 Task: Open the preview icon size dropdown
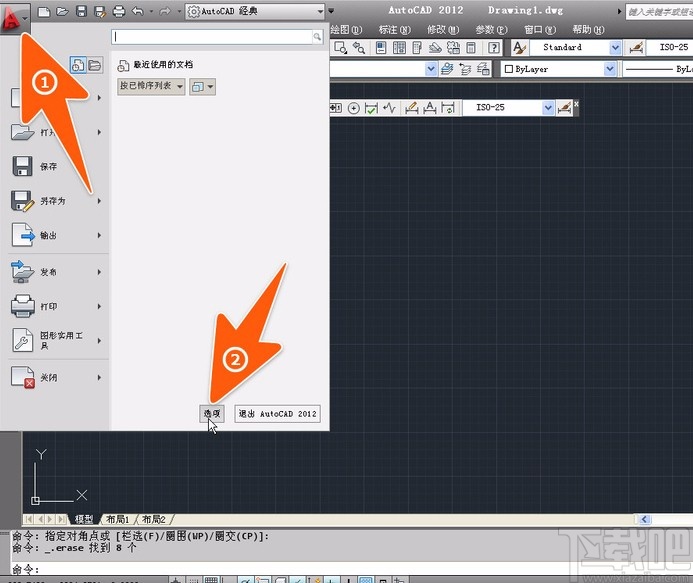pos(202,87)
